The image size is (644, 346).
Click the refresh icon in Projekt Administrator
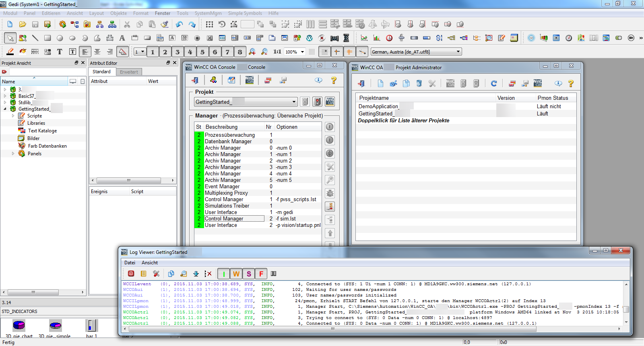tap(494, 83)
